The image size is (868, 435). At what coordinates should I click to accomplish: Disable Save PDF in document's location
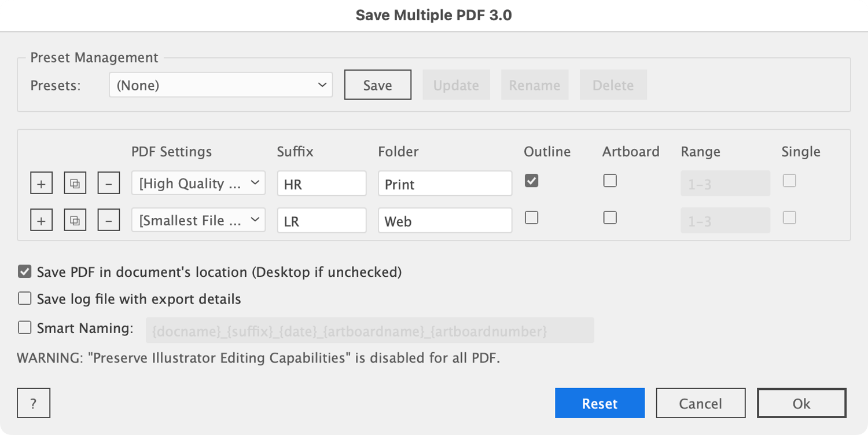coord(24,272)
